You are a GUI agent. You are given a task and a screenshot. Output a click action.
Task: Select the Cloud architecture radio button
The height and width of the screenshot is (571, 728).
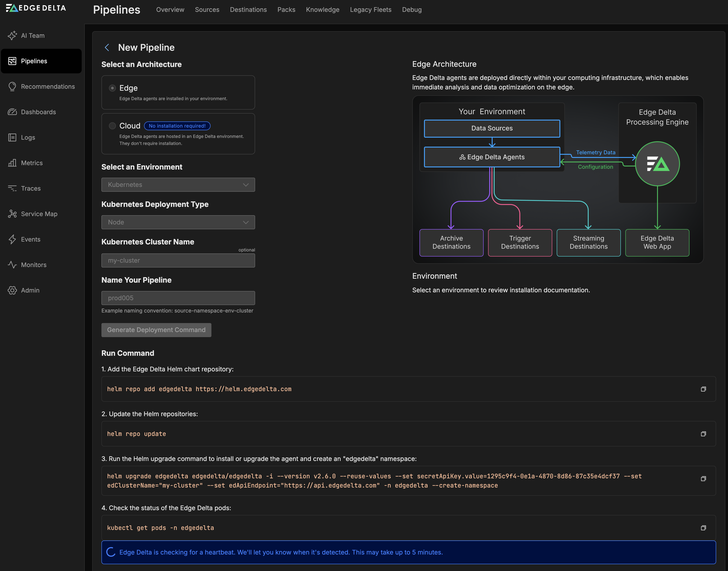point(112,126)
